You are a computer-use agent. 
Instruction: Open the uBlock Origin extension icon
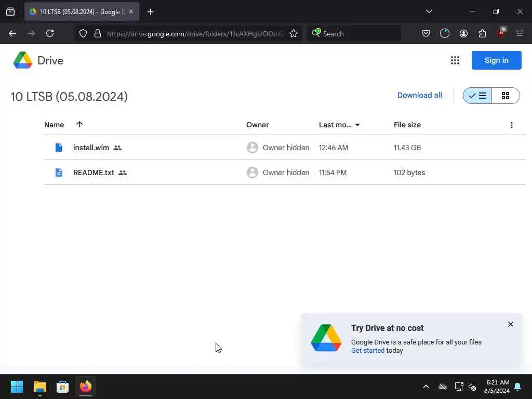point(501,33)
